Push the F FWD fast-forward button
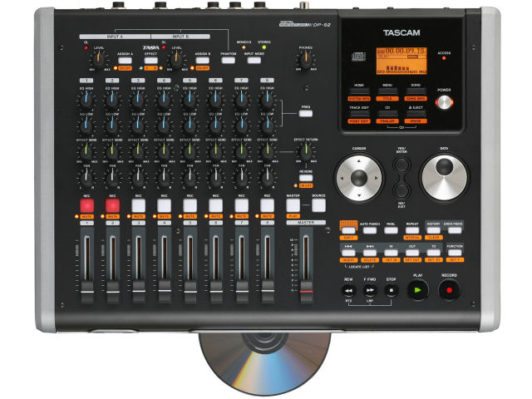This screenshot has height=399, width=532. point(370,290)
